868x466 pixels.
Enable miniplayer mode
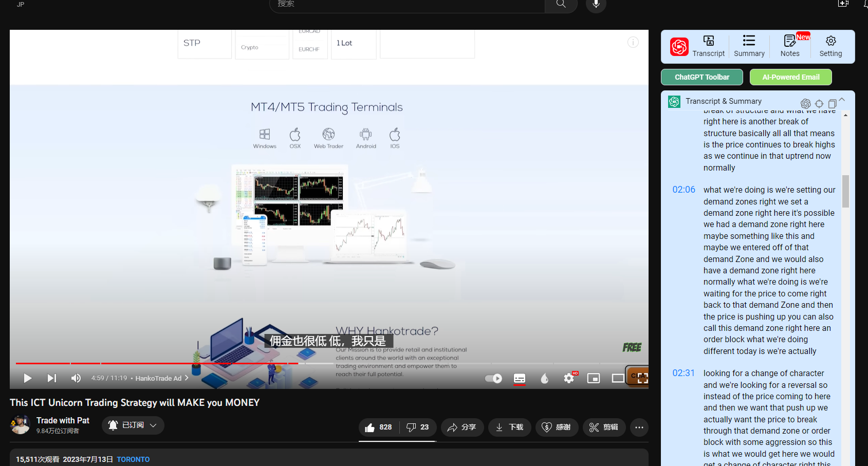(x=594, y=378)
